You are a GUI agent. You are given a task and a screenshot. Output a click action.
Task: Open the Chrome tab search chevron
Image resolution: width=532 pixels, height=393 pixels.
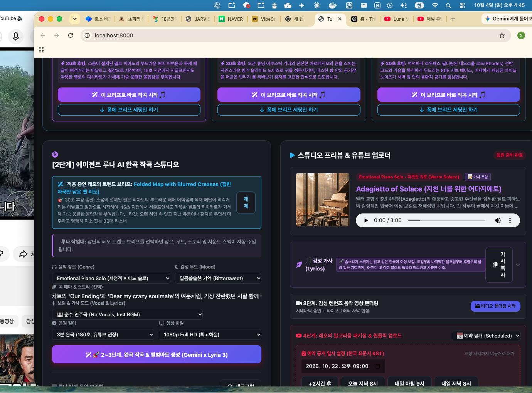(x=75, y=18)
